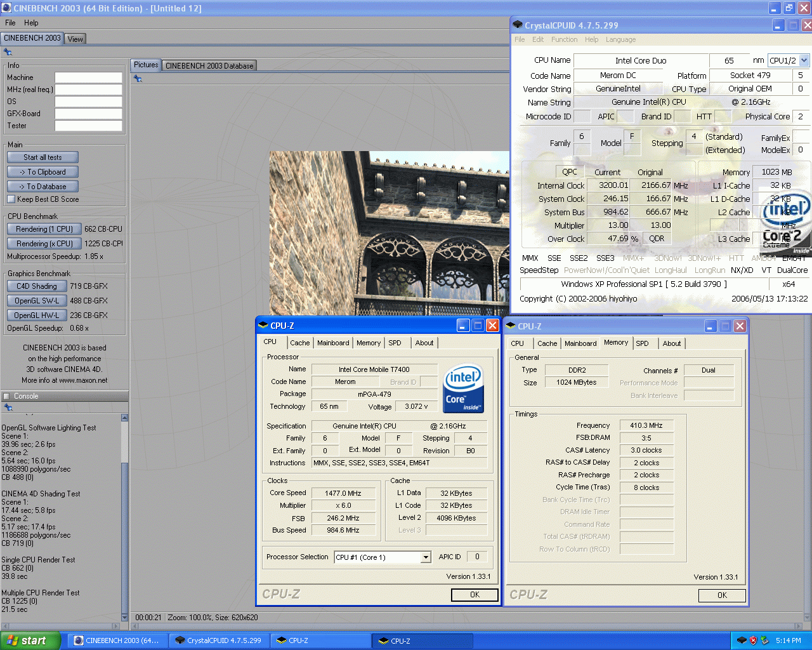Click the 5:14 PM taskbar clock

(x=788, y=640)
